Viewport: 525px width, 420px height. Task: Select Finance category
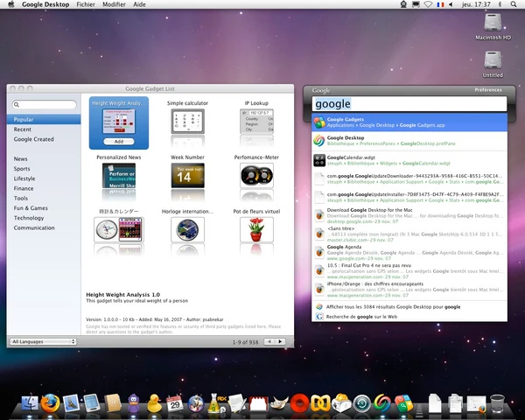click(44, 188)
